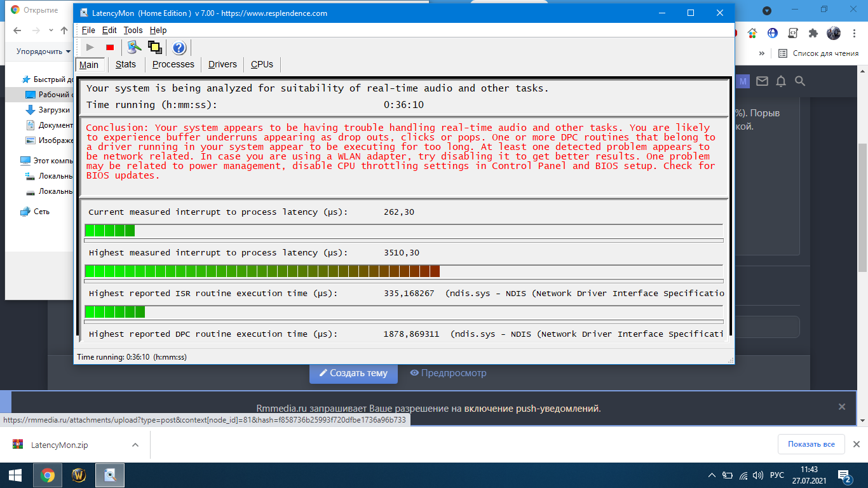Expand hidden bookmarks with the chevron
The height and width of the screenshot is (488, 868).
pyautogui.click(x=762, y=53)
